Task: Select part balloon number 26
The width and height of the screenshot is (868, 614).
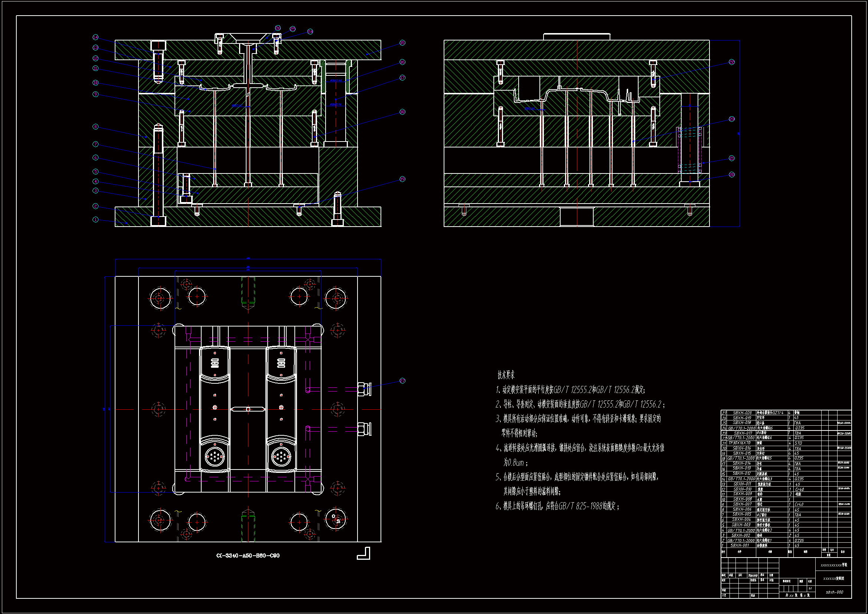Action: click(x=278, y=28)
